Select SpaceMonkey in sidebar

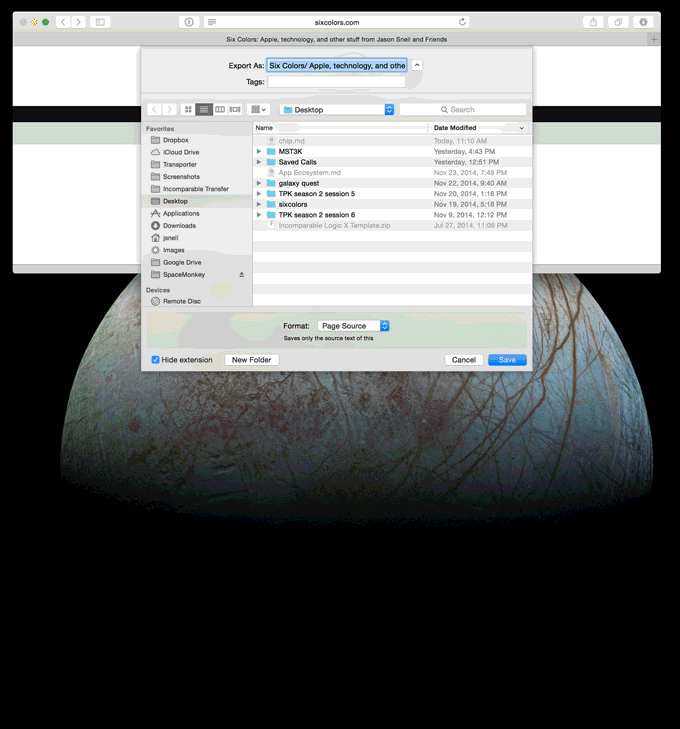coord(197,275)
